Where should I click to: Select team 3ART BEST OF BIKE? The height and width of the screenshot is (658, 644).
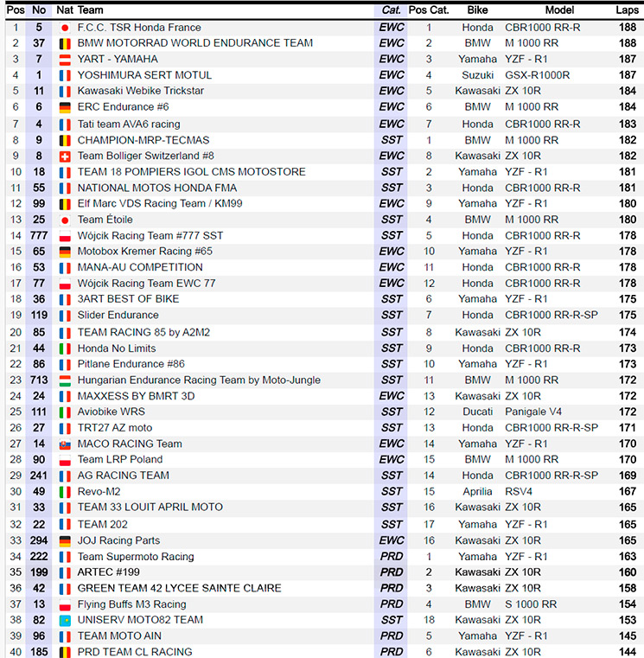[129, 299]
